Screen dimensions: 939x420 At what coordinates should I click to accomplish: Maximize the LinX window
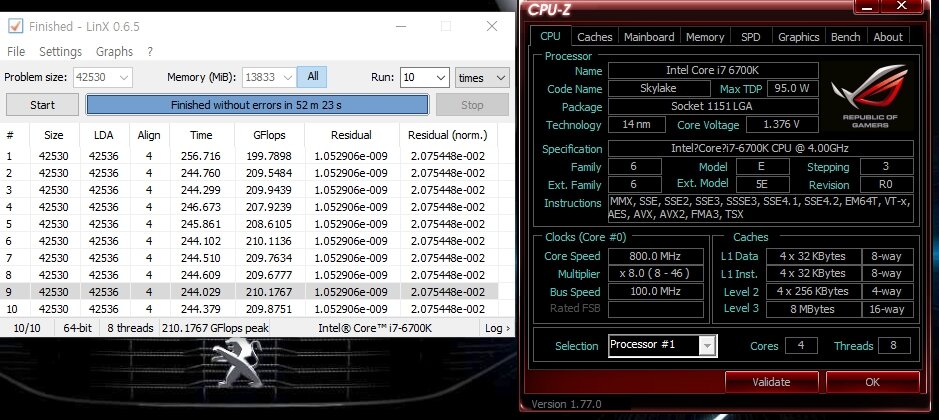coord(446,26)
